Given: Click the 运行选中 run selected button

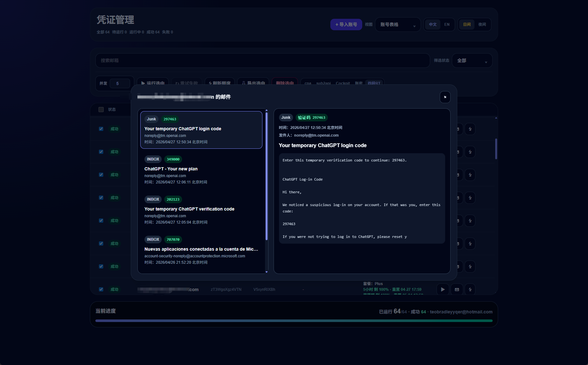Looking at the screenshot, I should 153,82.
